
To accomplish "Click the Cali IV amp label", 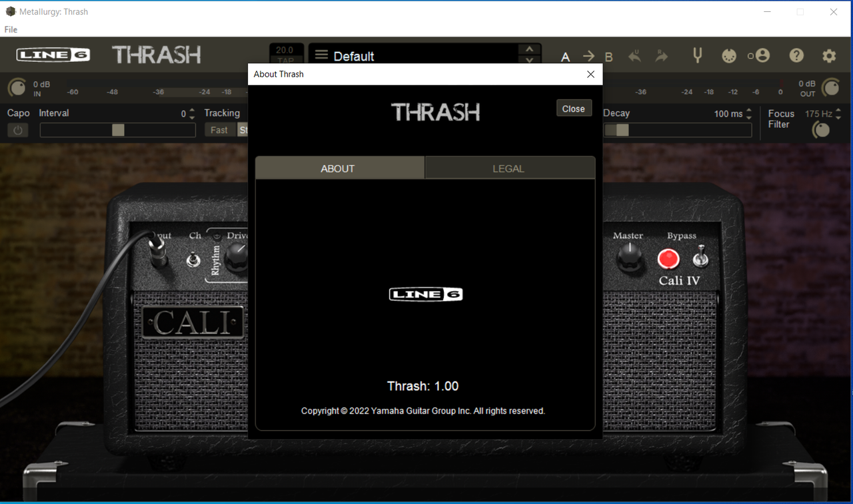I will pyautogui.click(x=680, y=280).
